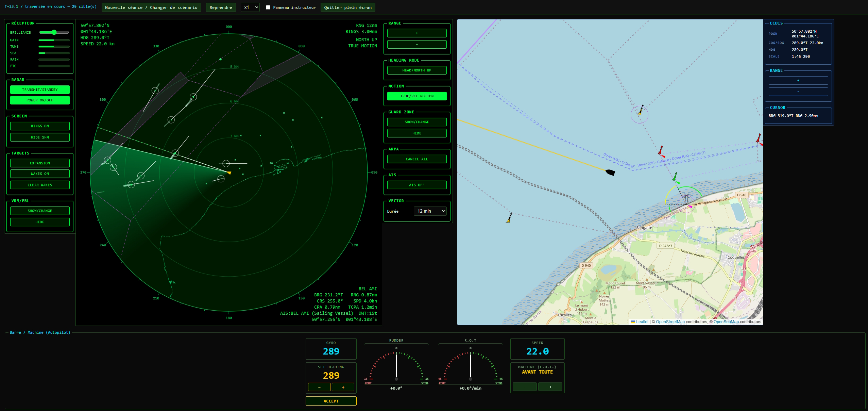Click the rudder angle gauge
This screenshot has height=411, width=868.
396,364
